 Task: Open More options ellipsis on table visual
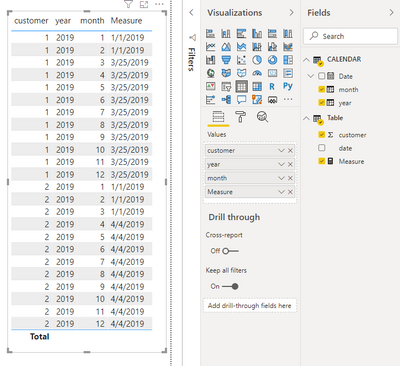click(x=159, y=4)
